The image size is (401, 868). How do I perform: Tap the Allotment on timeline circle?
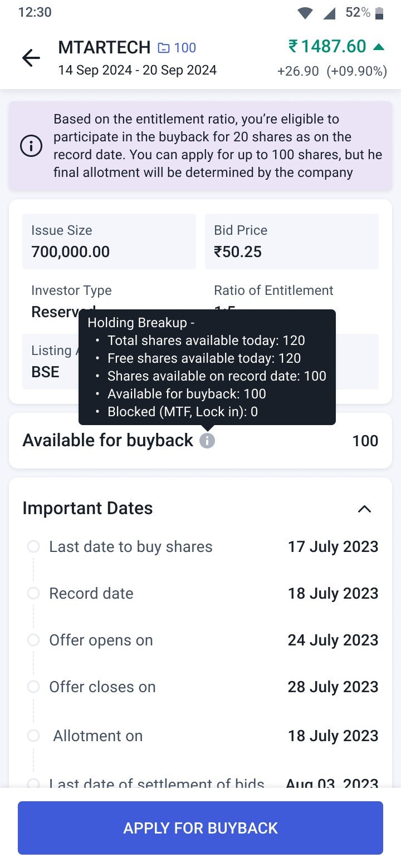[33, 736]
